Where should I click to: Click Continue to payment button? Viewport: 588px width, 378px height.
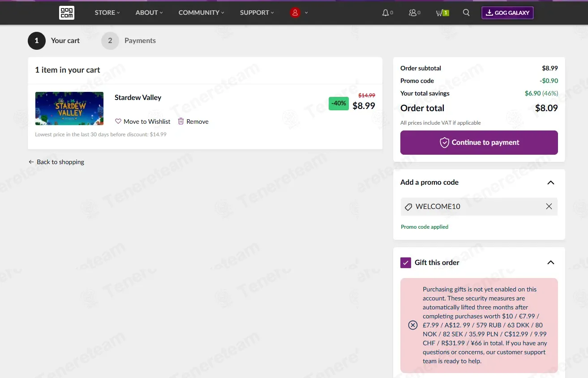[x=479, y=143]
